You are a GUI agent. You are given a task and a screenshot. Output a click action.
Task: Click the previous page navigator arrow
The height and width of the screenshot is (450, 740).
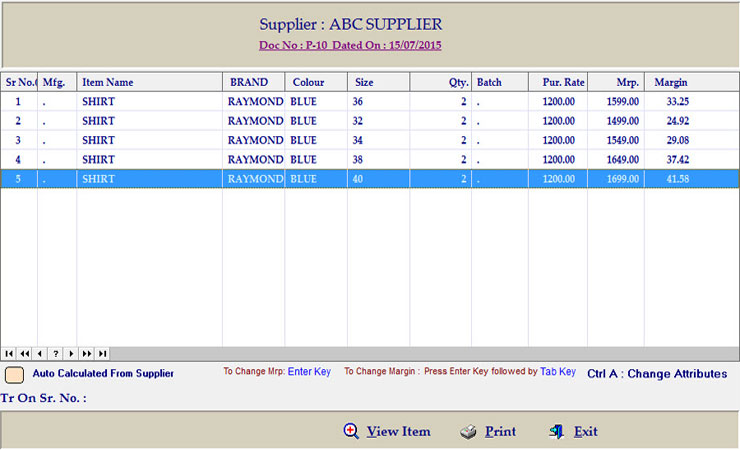click(x=24, y=353)
